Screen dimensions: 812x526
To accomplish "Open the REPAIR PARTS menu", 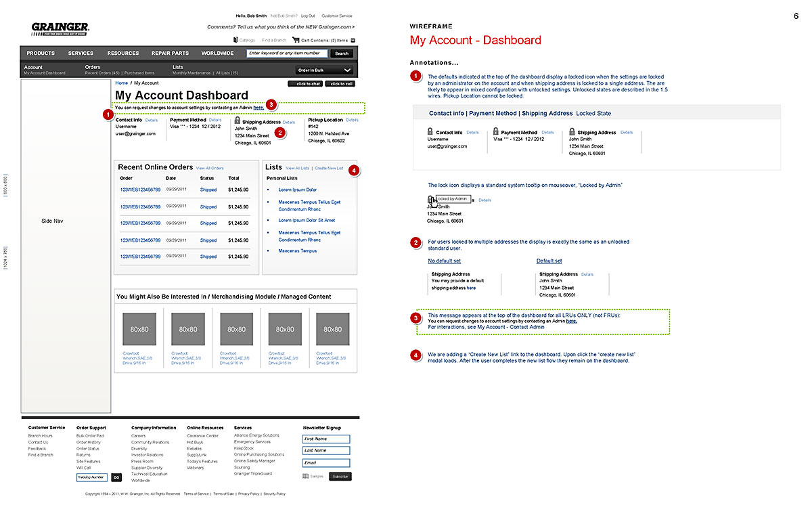I will tap(170, 53).
